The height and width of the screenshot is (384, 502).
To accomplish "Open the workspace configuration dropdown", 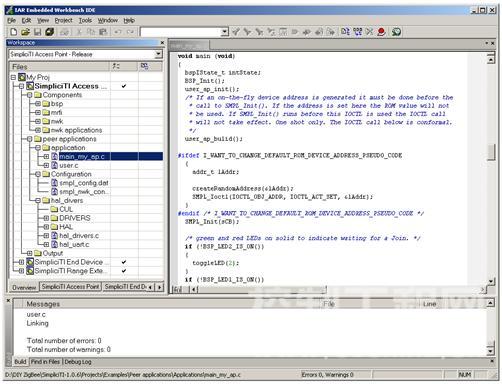I will (x=159, y=54).
